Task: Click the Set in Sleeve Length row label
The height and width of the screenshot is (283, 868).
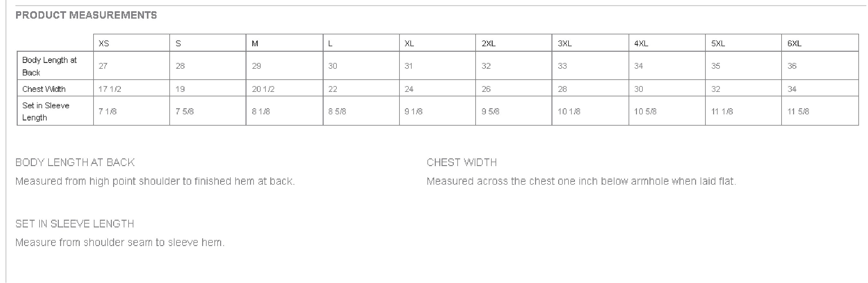Action: 46,111
